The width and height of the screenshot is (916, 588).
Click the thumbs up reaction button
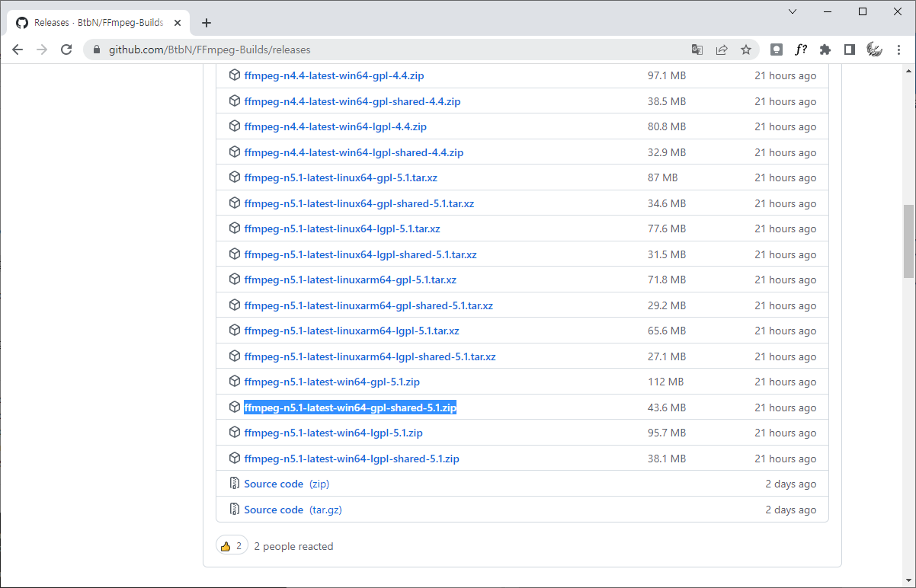pyautogui.click(x=232, y=546)
